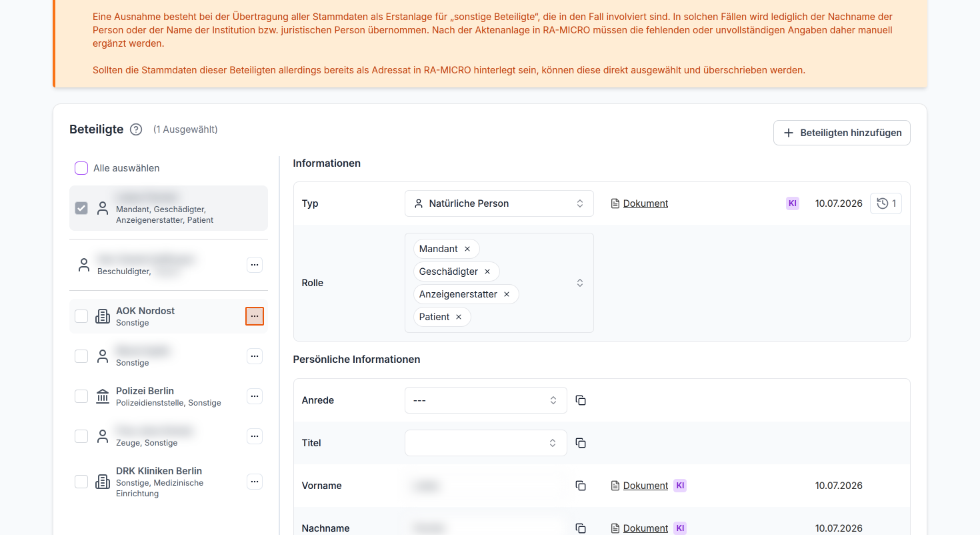Tick the Polizei Berlin checkbox
The image size is (980, 535).
[x=81, y=396]
